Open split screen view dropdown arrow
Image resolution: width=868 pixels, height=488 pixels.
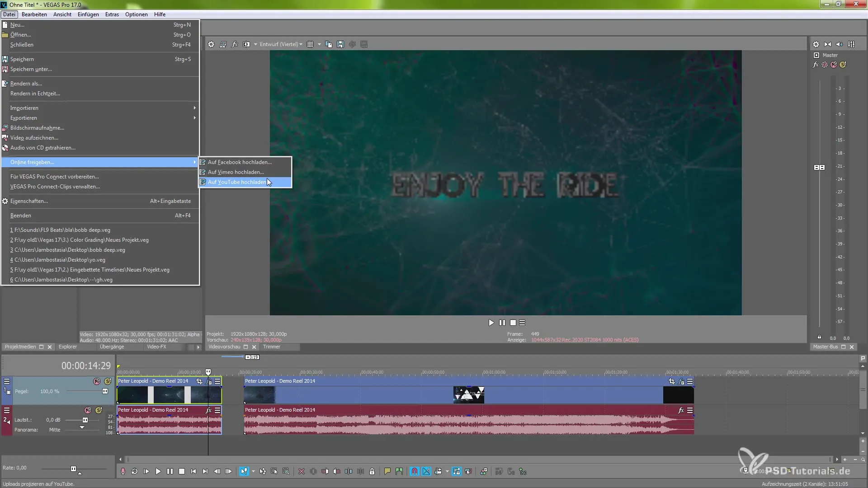pyautogui.click(x=255, y=44)
